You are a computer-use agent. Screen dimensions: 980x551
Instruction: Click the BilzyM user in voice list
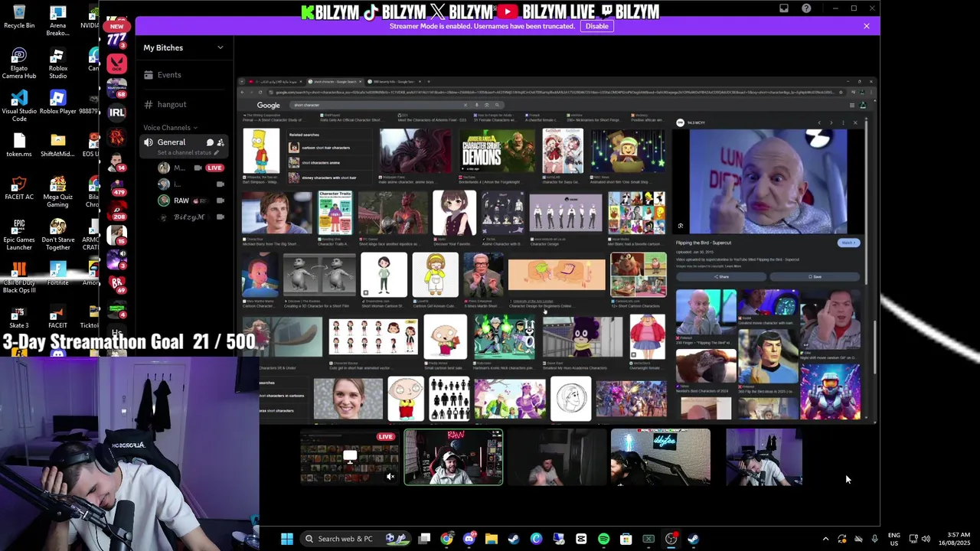tap(191, 217)
